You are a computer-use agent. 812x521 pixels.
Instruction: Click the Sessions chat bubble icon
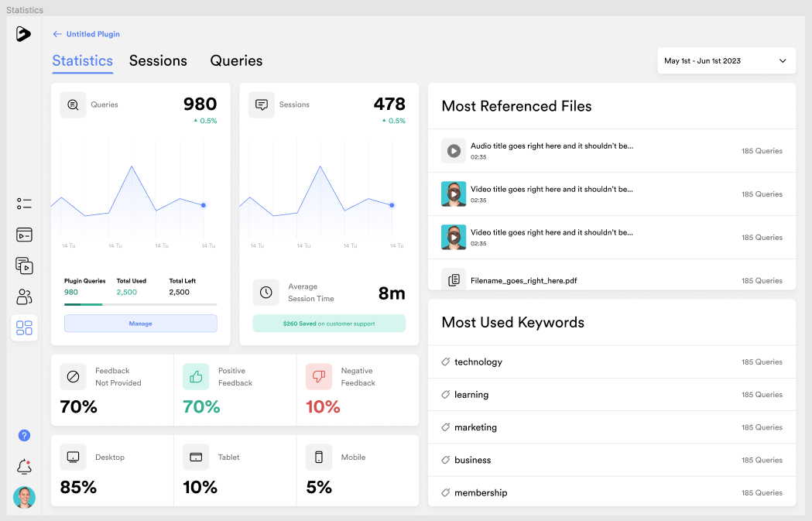tap(262, 105)
